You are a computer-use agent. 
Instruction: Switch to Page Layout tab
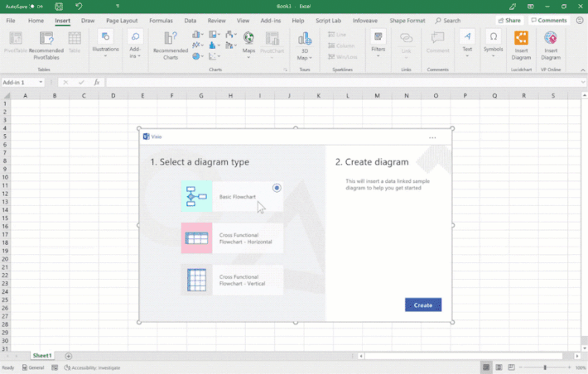122,21
